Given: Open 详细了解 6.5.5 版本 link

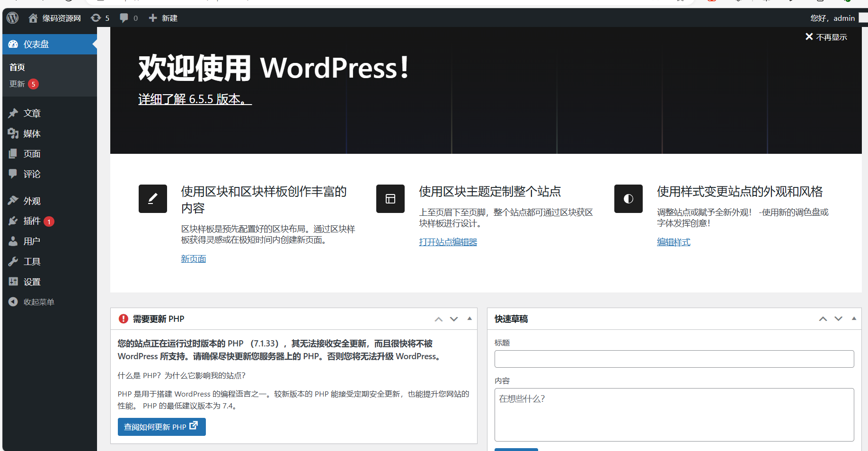Looking at the screenshot, I should pos(195,99).
